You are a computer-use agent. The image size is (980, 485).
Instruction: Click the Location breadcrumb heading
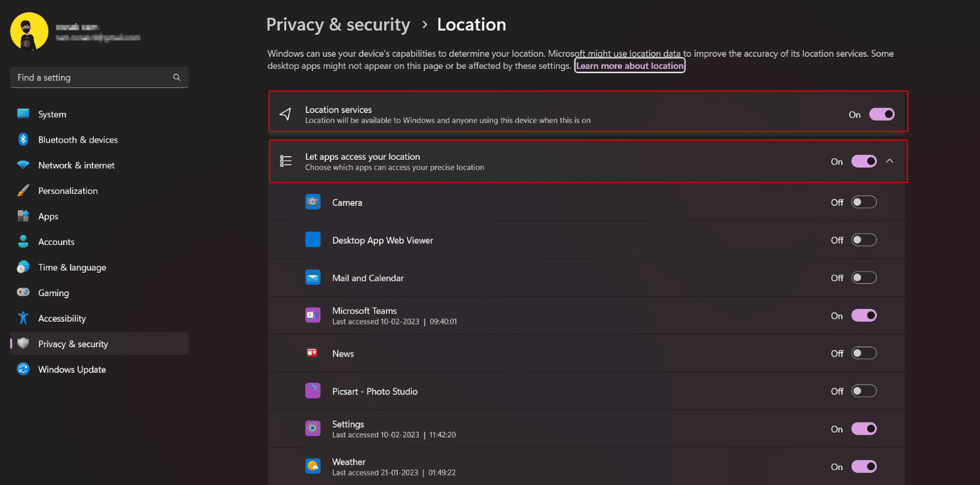tap(472, 25)
